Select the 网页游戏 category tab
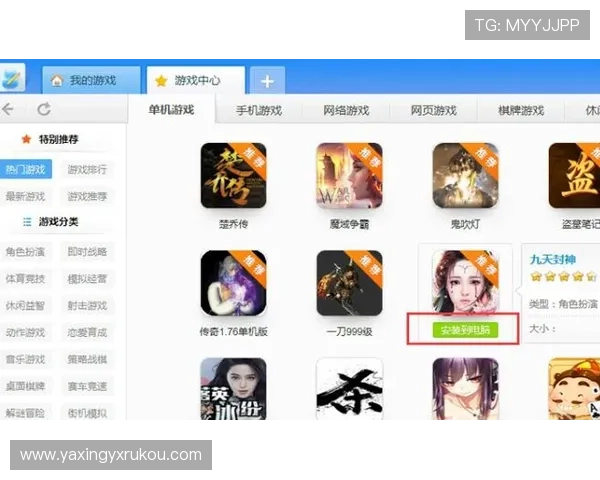The height and width of the screenshot is (480, 600). click(x=434, y=111)
